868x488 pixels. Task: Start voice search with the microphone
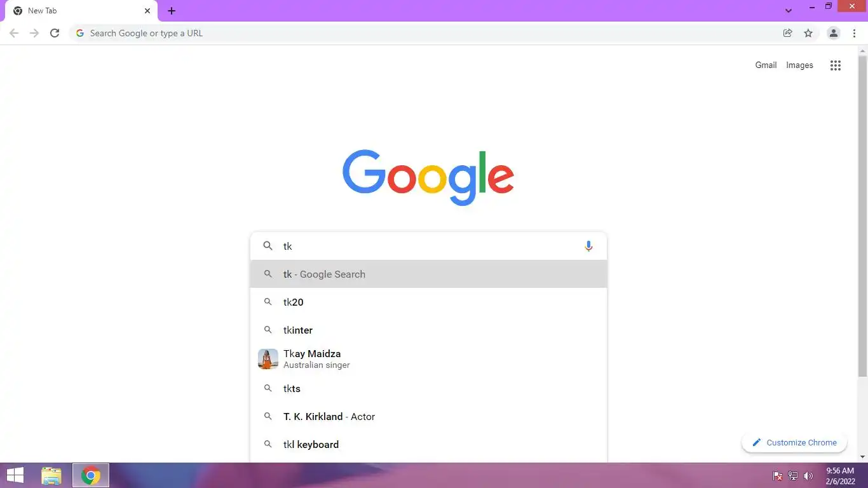tap(588, 246)
